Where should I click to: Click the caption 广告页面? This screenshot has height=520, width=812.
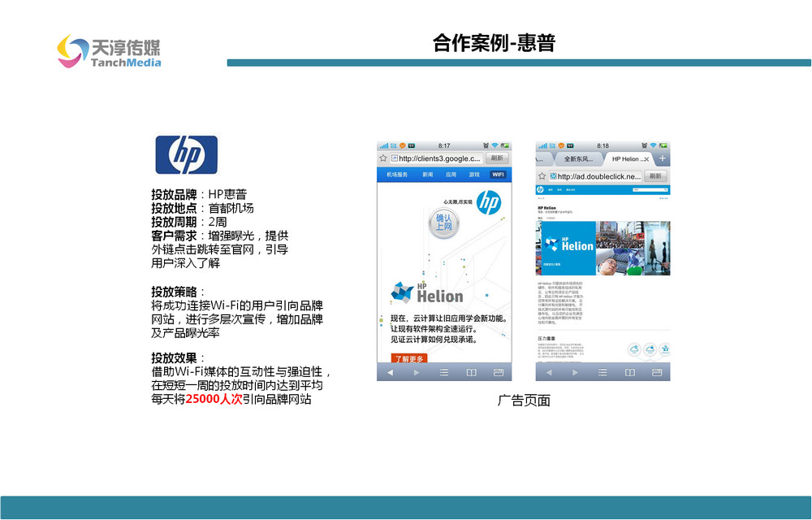pos(524,401)
